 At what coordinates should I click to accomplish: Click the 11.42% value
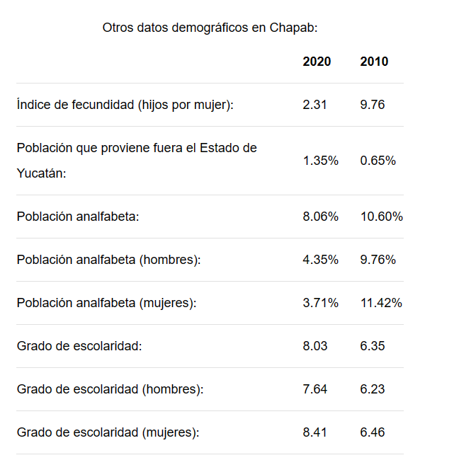pos(381,303)
